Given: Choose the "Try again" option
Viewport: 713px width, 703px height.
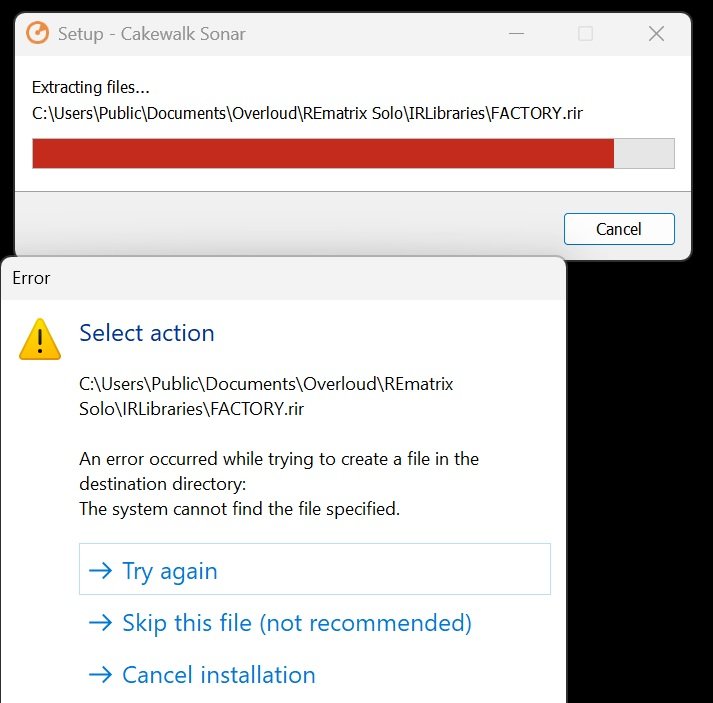Looking at the screenshot, I should click(x=169, y=571).
